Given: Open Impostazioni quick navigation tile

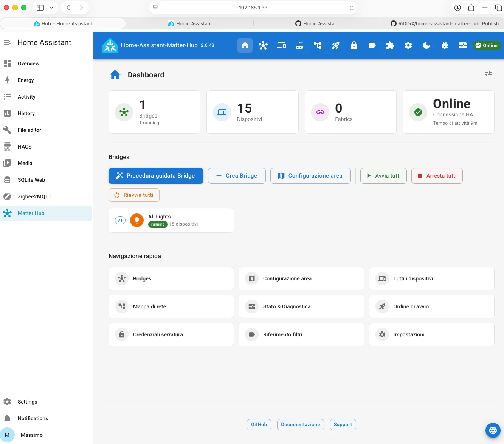Looking at the screenshot, I should 432,334.
